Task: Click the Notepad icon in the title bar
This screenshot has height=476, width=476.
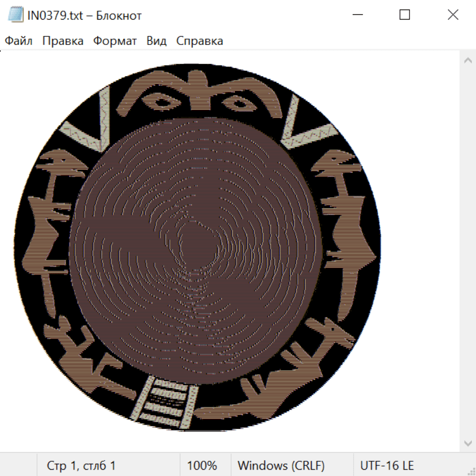Action: [x=16, y=15]
